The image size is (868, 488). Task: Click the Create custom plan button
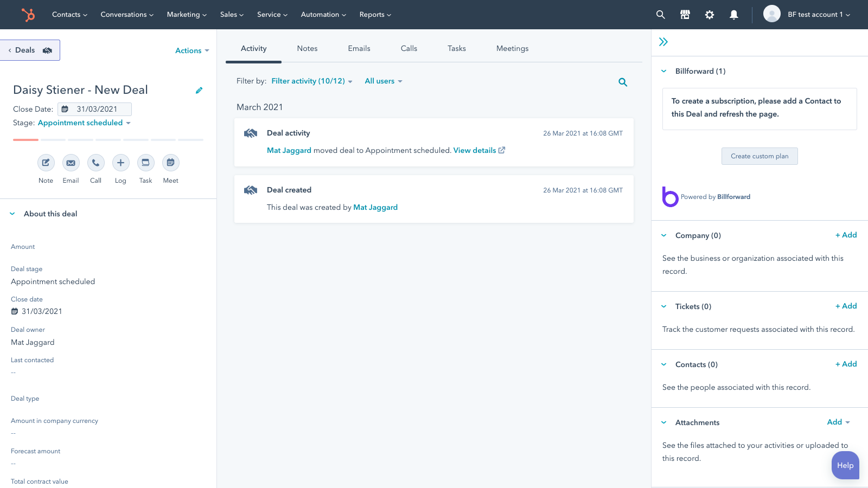click(x=759, y=156)
